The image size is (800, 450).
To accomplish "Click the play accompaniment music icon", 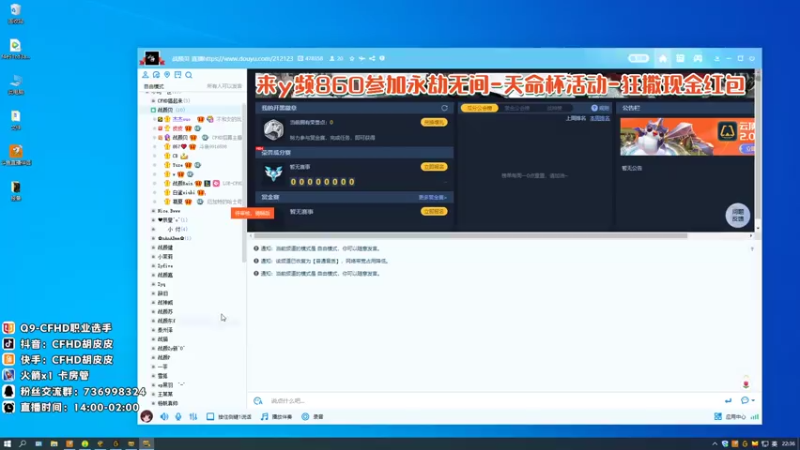I will pyautogui.click(x=264, y=416).
